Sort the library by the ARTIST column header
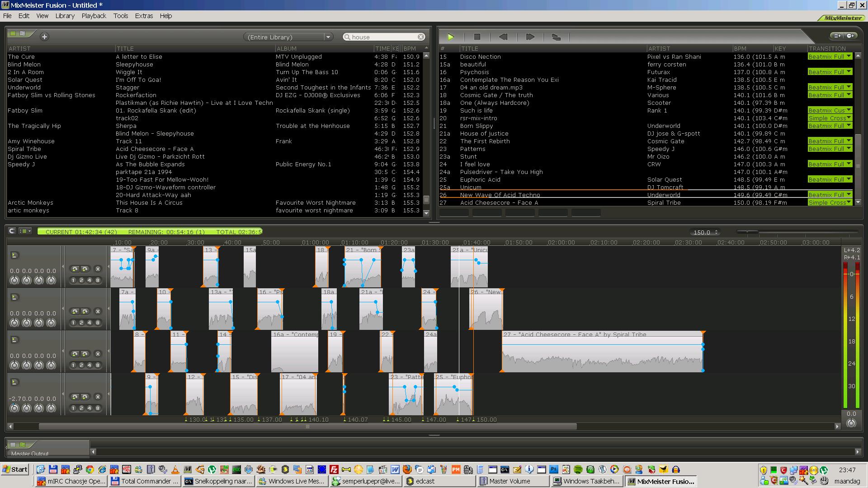This screenshot has width=868, height=488. tap(61, 48)
